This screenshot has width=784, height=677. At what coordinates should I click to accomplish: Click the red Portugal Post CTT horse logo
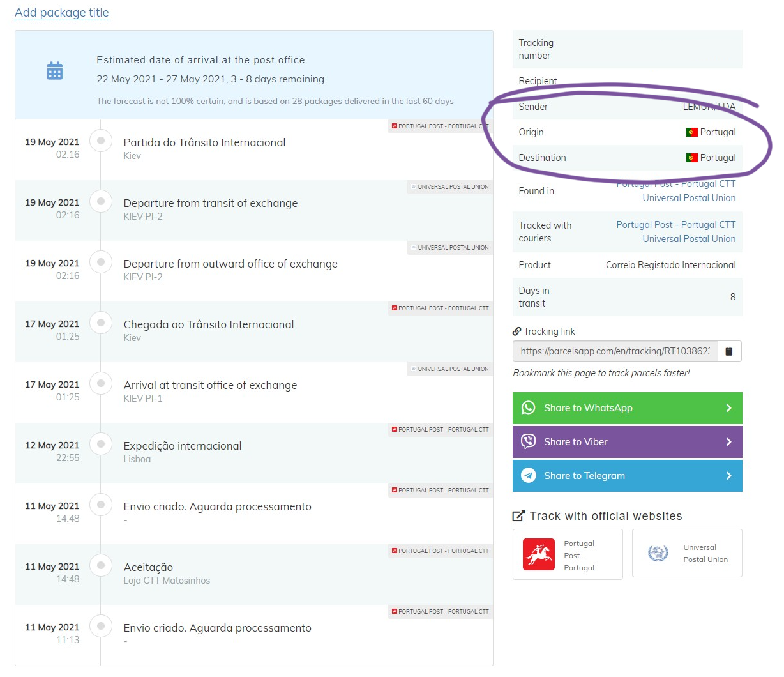(539, 554)
